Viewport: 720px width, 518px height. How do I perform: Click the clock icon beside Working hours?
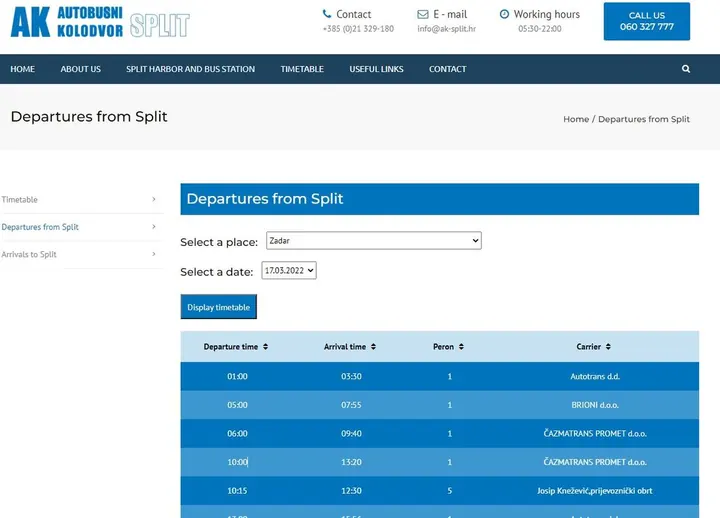point(504,14)
